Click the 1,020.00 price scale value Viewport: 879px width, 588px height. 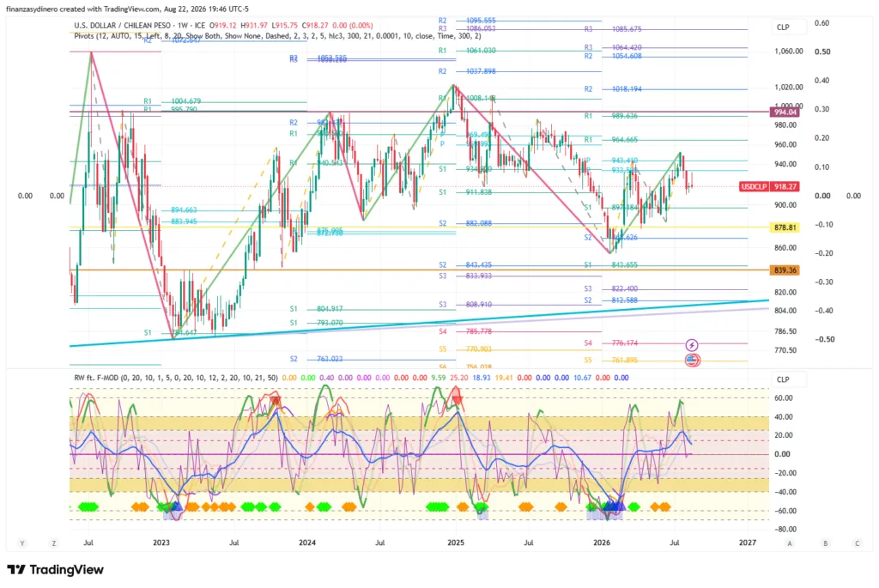pos(788,87)
